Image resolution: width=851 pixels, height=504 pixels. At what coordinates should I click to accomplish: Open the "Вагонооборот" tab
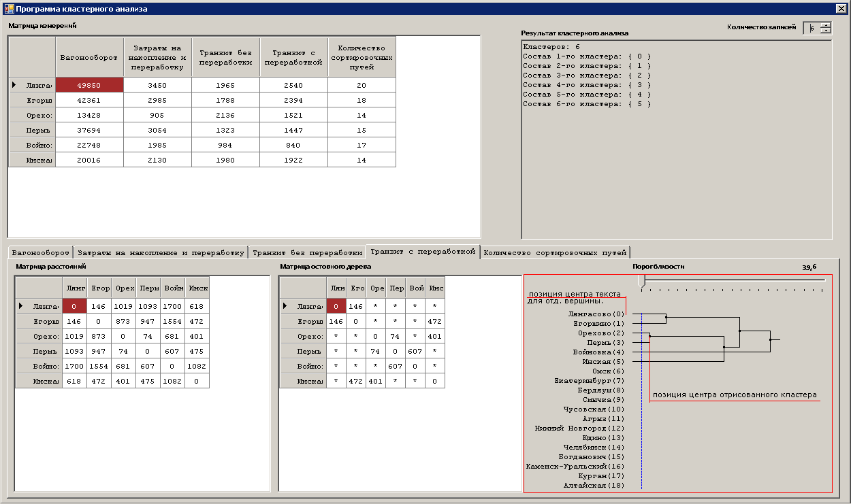tap(40, 252)
